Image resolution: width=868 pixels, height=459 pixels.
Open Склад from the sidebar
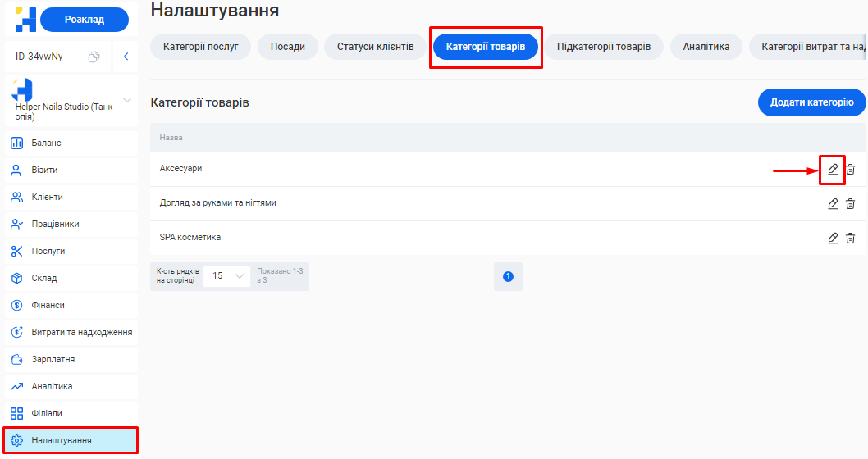point(44,278)
